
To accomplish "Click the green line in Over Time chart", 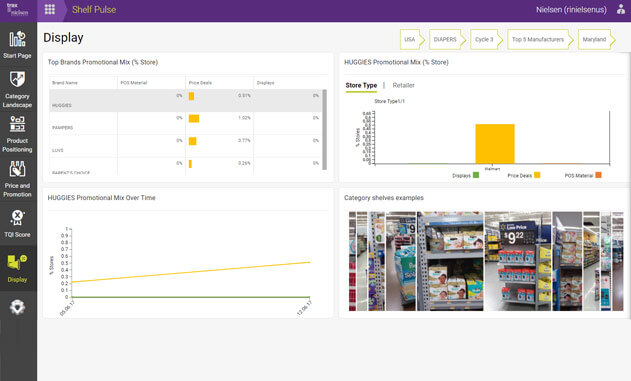I will click(x=190, y=297).
